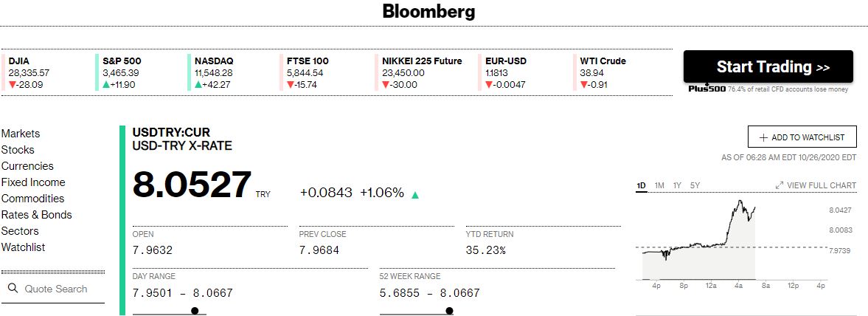Image resolution: width=868 pixels, height=316 pixels.
Task: Click the Day Range slider marker
Action: (195, 310)
